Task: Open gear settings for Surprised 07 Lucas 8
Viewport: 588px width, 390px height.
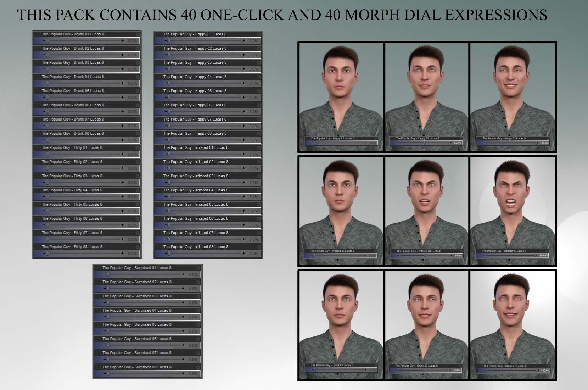Action: (x=198, y=353)
